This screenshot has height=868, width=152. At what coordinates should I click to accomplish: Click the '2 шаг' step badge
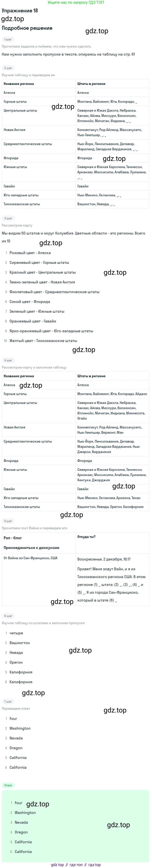click(x=8, y=68)
